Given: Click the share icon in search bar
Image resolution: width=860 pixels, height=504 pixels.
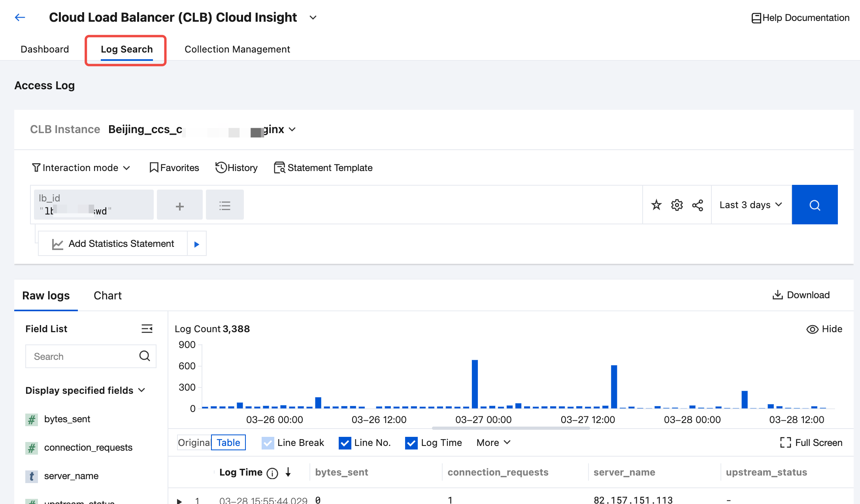Looking at the screenshot, I should [698, 205].
